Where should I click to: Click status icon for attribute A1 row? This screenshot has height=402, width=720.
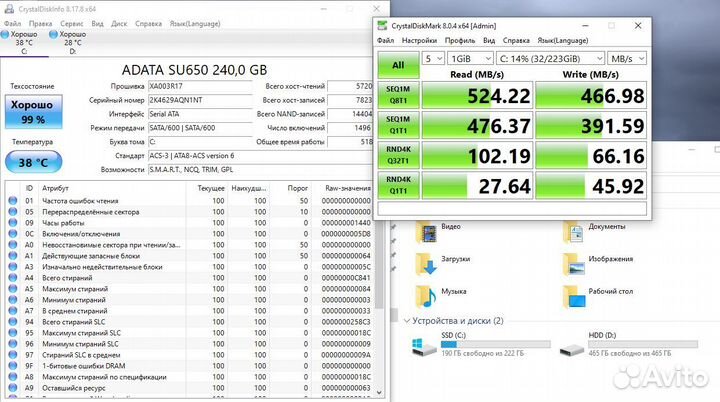coord(13,256)
